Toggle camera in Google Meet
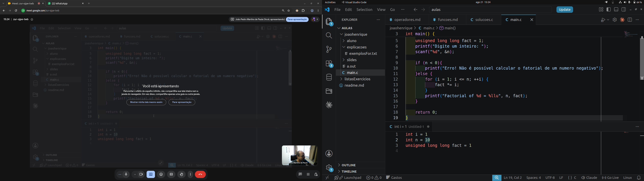The image size is (644, 181). (x=141, y=174)
